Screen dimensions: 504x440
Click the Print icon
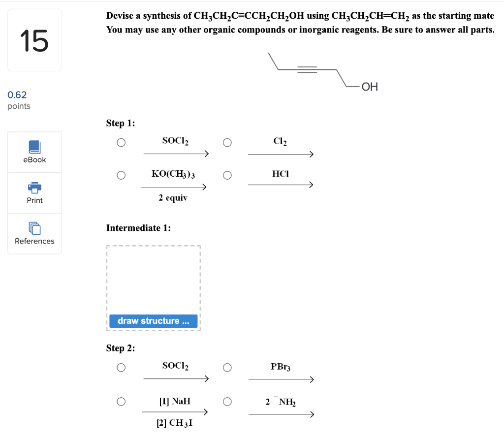tap(34, 188)
